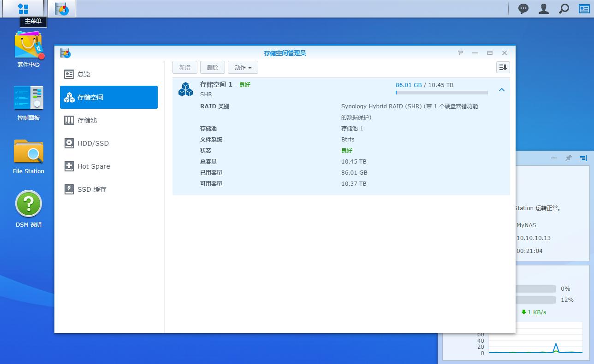Click the 删除 delete button
Screen dimensions: 594x364
click(213, 67)
